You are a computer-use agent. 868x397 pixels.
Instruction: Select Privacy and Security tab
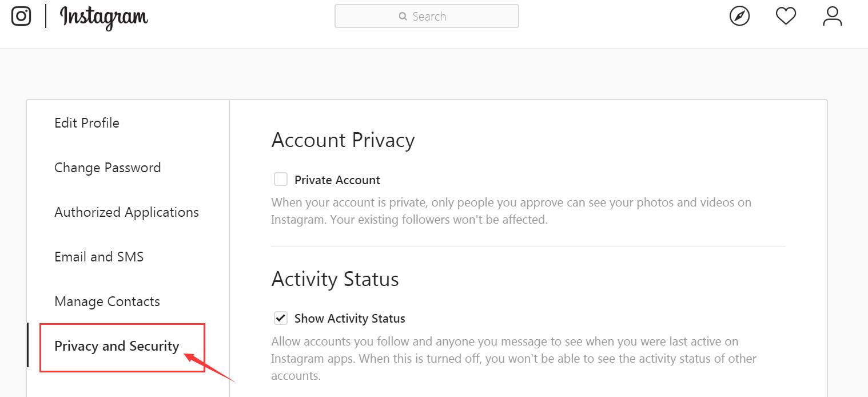pos(117,346)
